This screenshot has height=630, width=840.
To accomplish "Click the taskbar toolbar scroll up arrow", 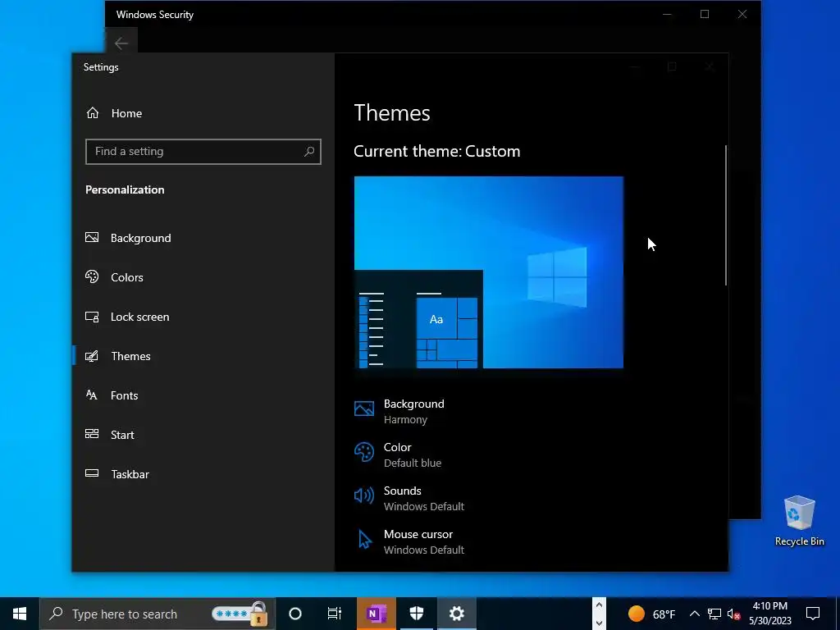I will pos(599,605).
